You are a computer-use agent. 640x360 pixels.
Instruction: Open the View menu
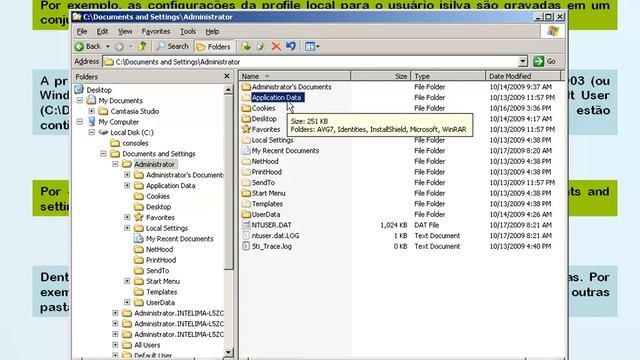click(x=125, y=31)
